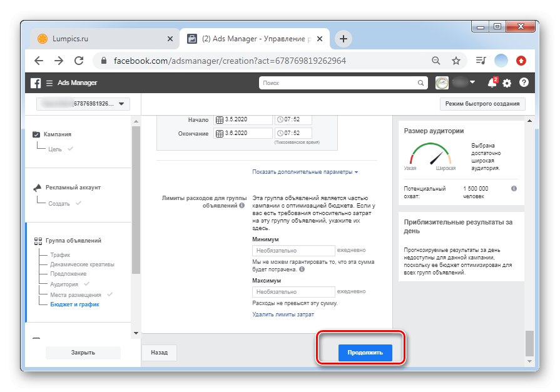This screenshot has width=560, height=392.
Task: Click the right page scrollbar down arrow
Action: click(529, 361)
